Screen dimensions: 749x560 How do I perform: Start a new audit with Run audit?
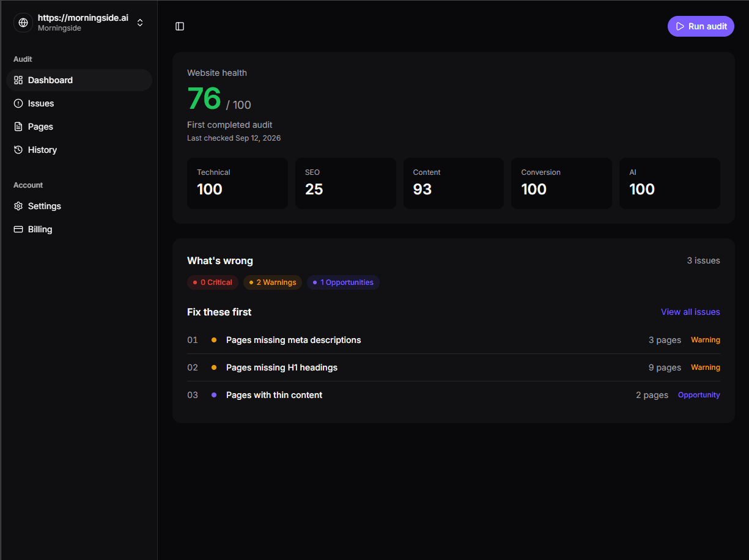(x=701, y=26)
